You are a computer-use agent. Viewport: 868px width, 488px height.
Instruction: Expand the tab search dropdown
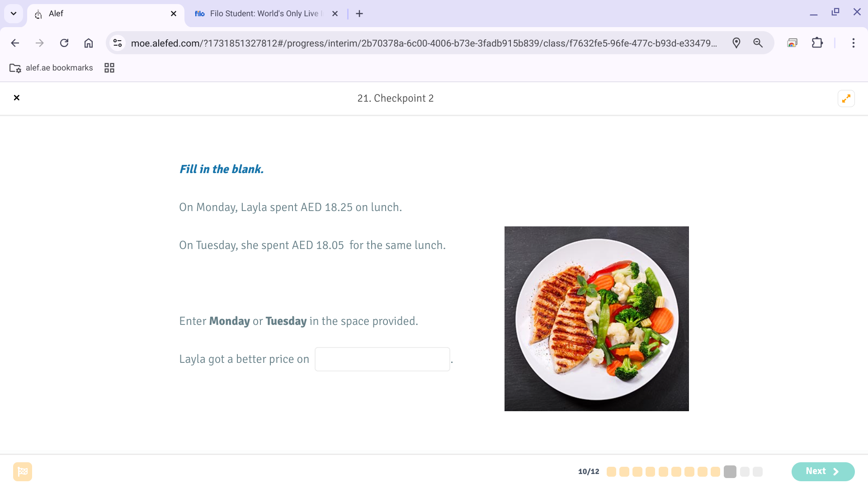14,14
